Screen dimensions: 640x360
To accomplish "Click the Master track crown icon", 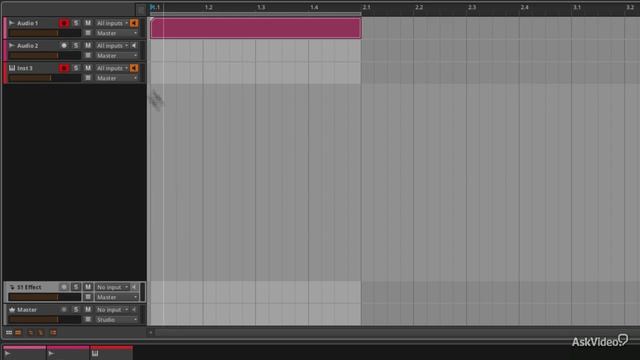I will click(12, 310).
